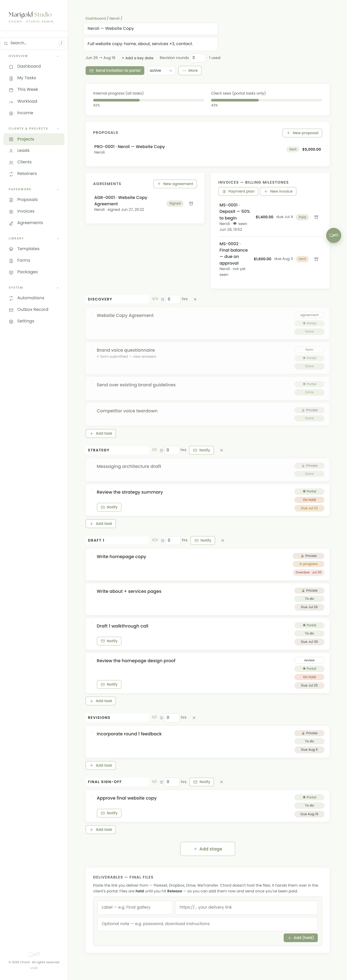This screenshot has width=347, height=980.
Task: Toggle Private on Write about + services pages
Action: 309,590
